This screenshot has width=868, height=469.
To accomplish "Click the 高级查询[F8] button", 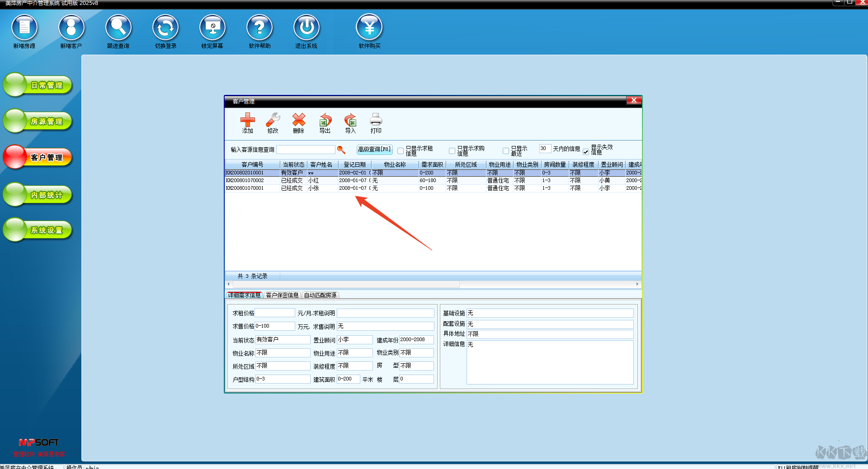I will click(x=374, y=150).
